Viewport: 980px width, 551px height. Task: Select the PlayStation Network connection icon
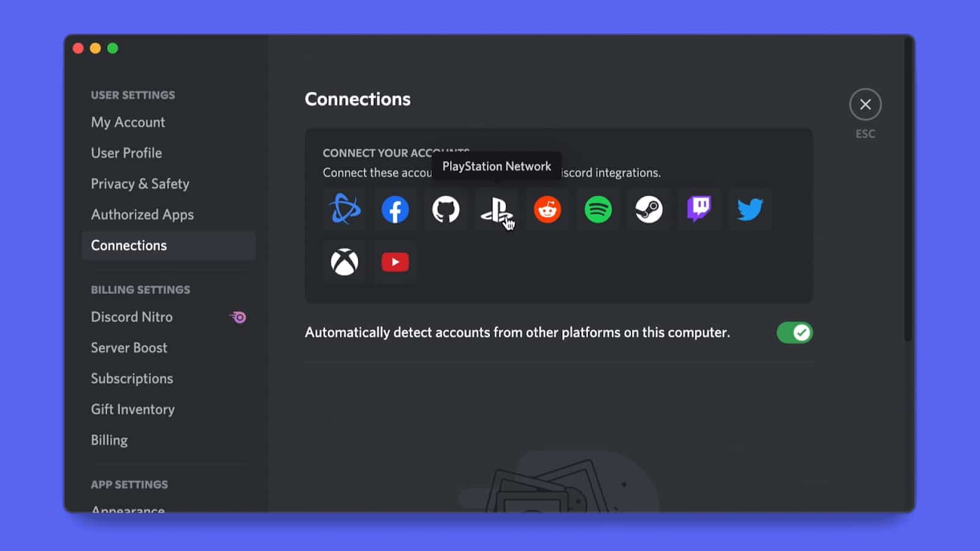click(x=496, y=209)
